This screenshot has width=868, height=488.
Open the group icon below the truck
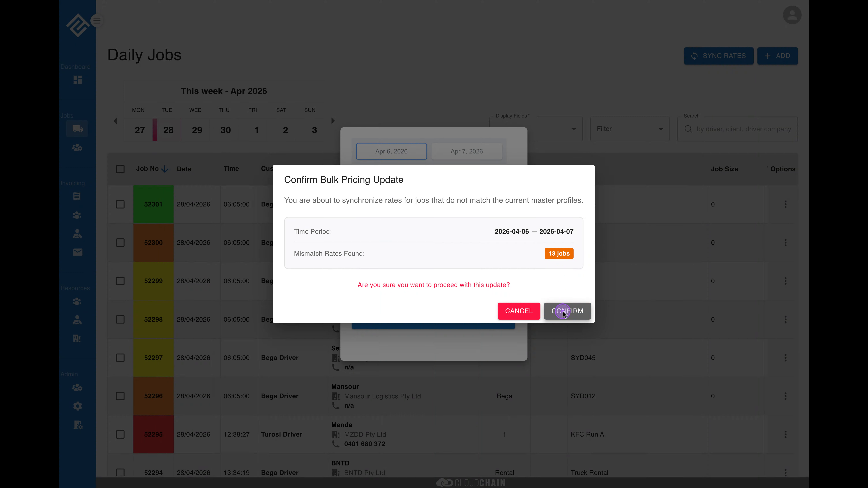(x=77, y=148)
